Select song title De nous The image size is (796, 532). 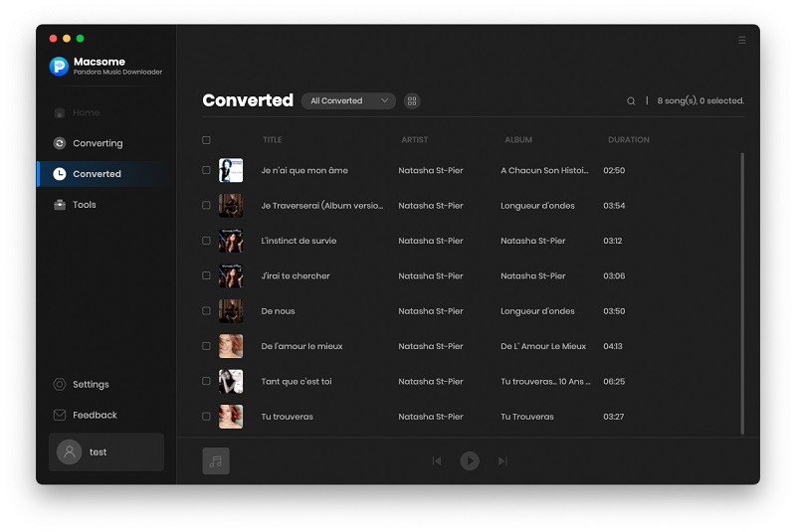point(278,311)
